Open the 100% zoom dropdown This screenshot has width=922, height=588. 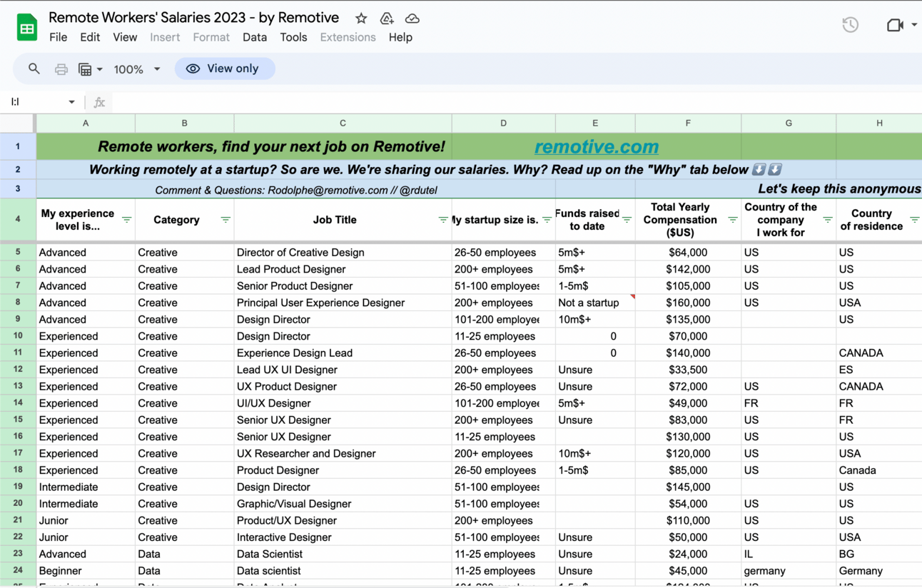pyautogui.click(x=137, y=69)
